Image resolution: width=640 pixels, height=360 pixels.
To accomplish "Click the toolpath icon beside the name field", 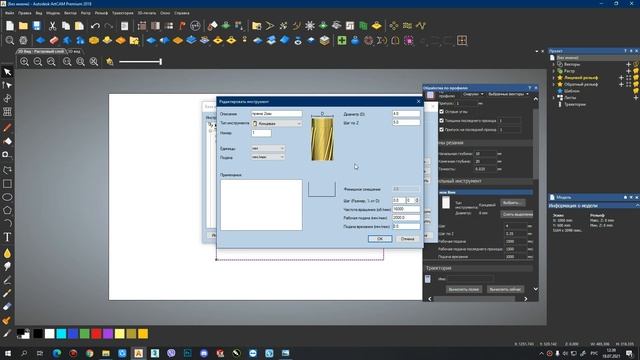I will 427,279.
